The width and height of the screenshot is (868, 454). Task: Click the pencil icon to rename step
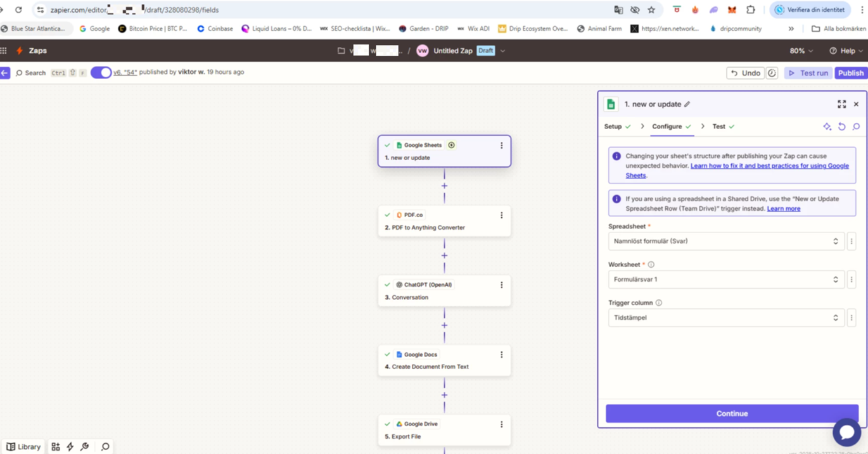coord(687,104)
